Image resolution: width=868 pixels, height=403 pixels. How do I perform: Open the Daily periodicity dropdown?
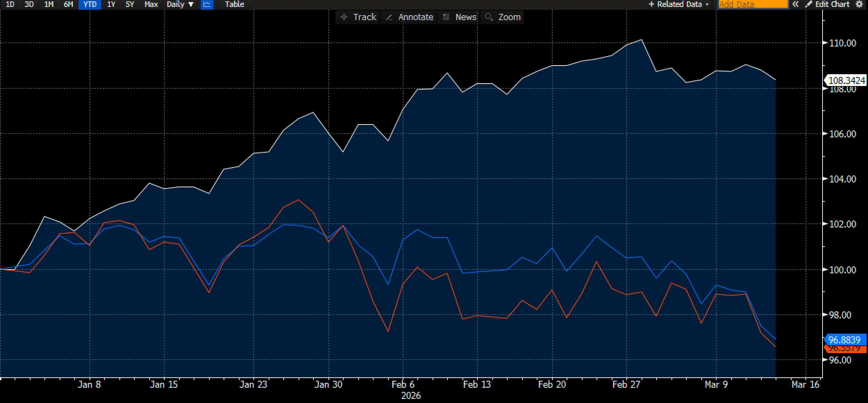(x=180, y=4)
